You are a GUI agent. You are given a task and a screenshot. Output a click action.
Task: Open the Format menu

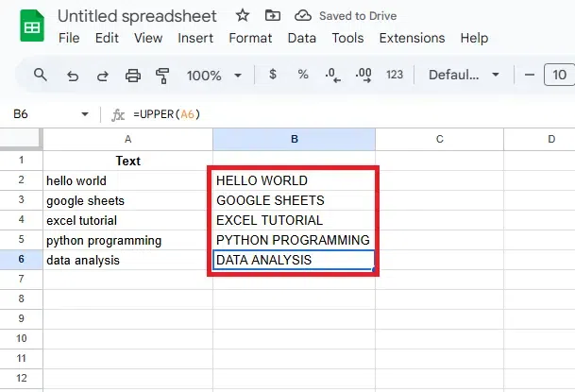point(250,39)
